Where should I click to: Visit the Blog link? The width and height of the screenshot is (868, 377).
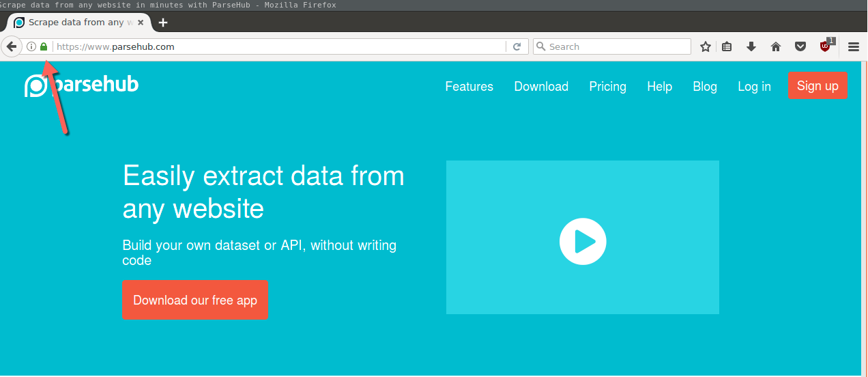point(705,86)
